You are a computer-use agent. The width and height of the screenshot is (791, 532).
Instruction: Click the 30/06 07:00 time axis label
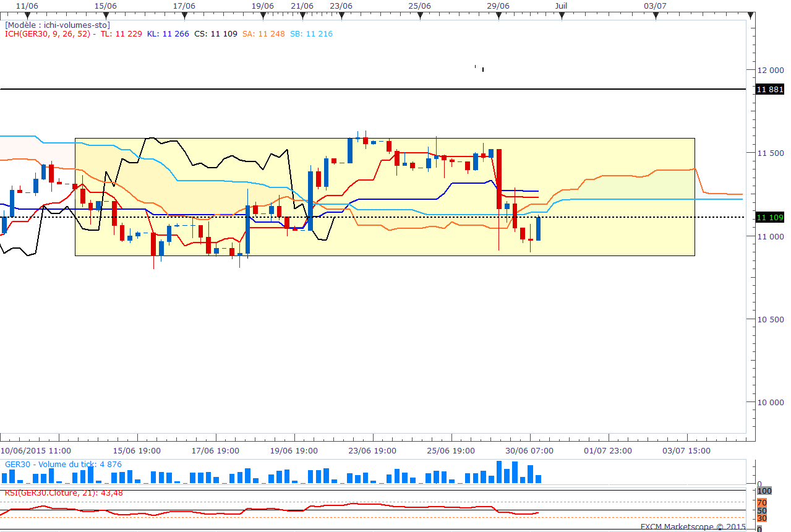pos(530,450)
